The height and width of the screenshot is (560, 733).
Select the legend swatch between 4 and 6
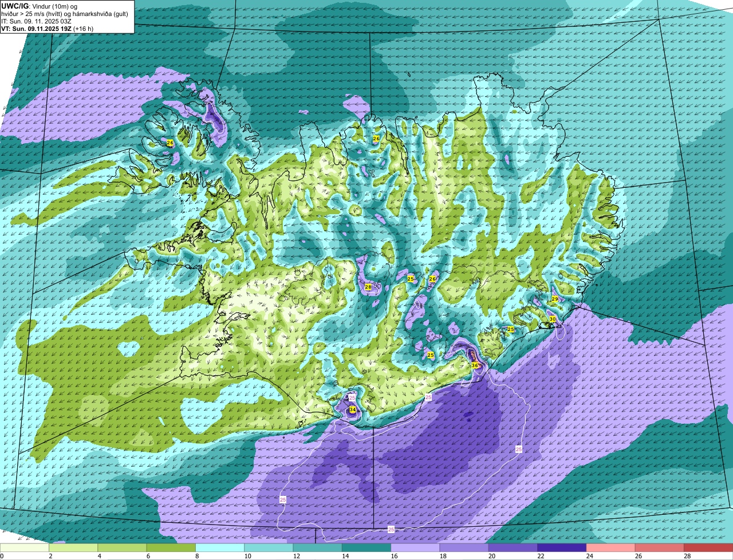(122, 547)
